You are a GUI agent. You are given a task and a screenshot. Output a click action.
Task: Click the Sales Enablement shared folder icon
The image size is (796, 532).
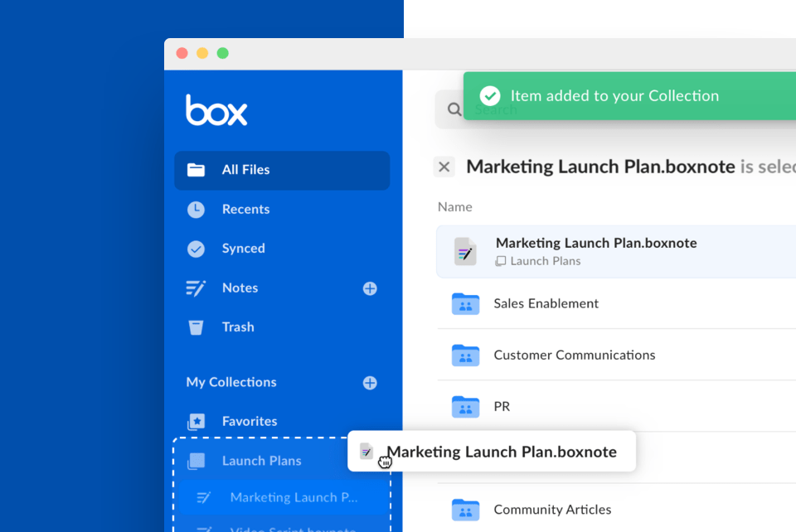click(465, 304)
